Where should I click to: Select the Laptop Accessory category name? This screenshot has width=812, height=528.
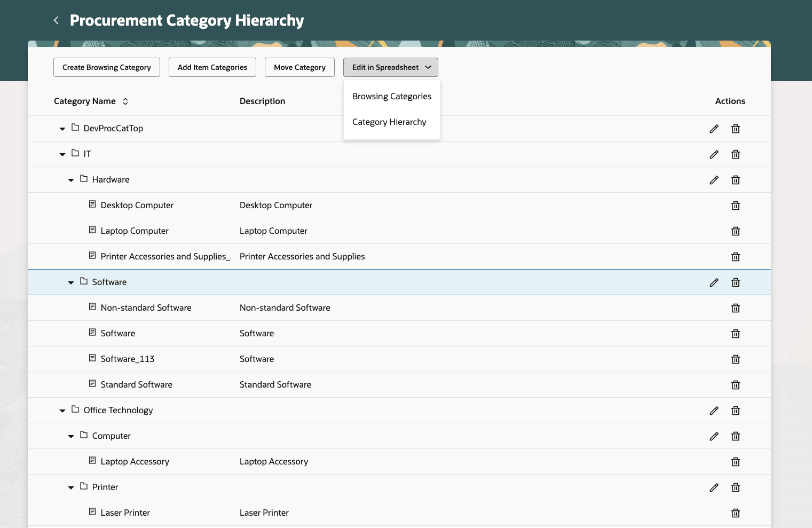coord(135,461)
